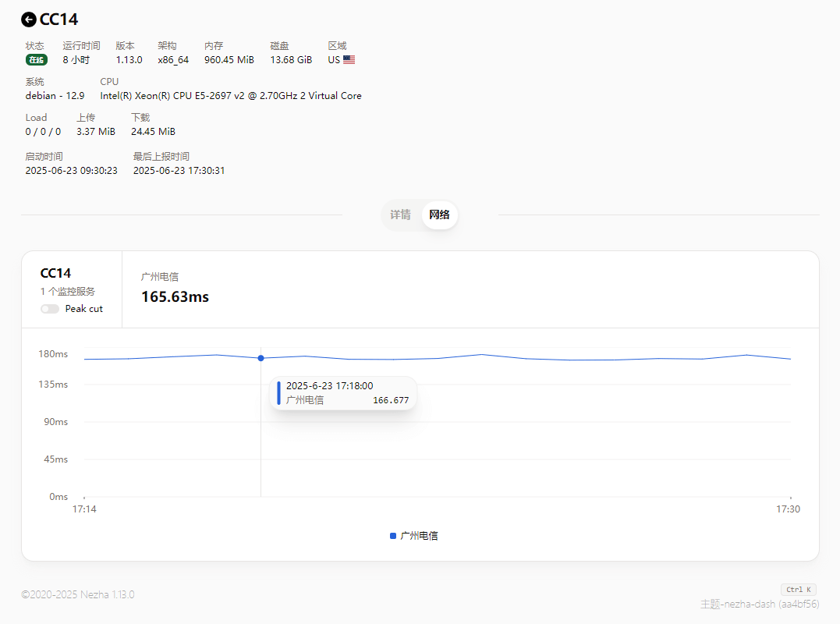Click the 17:30 x-axis time label
The image size is (840, 624).
click(x=788, y=509)
